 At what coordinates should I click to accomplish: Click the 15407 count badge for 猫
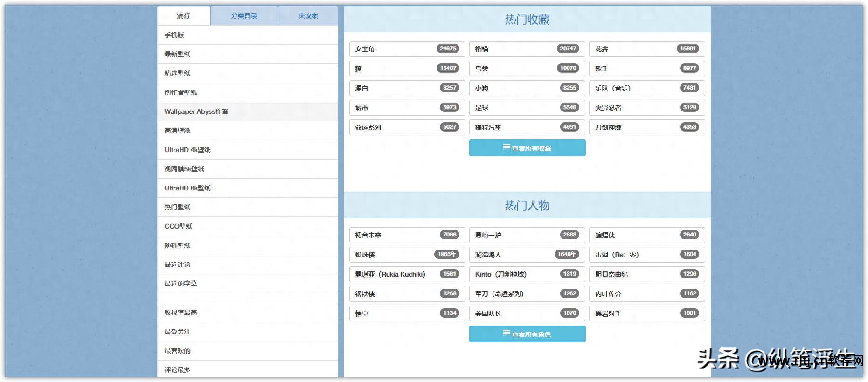pos(448,69)
